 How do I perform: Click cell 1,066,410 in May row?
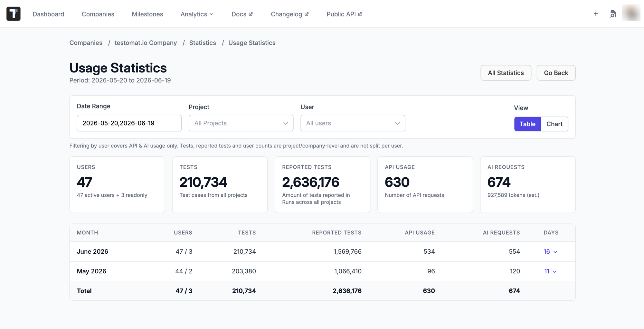coord(348,271)
